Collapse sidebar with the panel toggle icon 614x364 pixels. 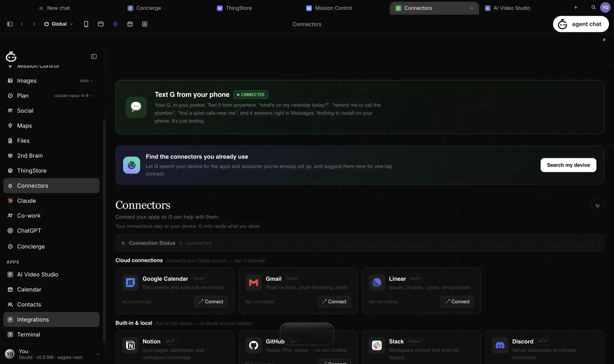(x=94, y=56)
